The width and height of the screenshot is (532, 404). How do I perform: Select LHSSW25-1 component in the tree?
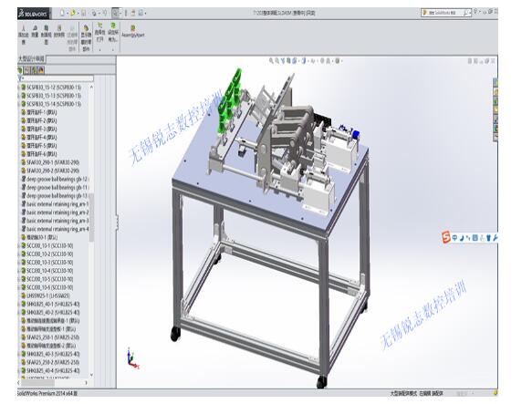48,295
